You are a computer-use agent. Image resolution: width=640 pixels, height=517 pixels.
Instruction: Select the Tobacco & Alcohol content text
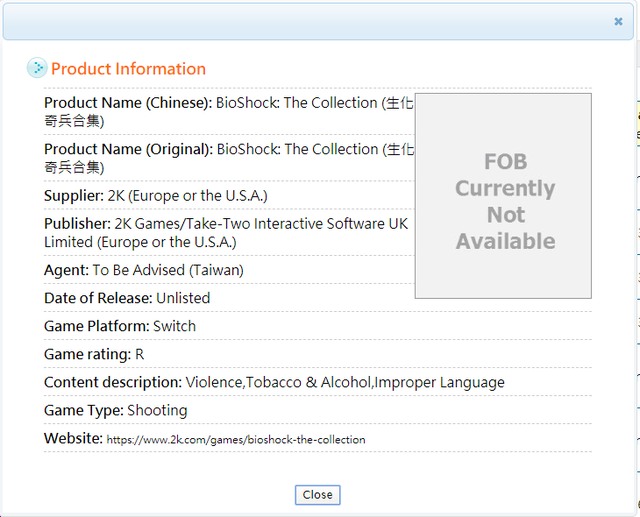click(x=308, y=382)
